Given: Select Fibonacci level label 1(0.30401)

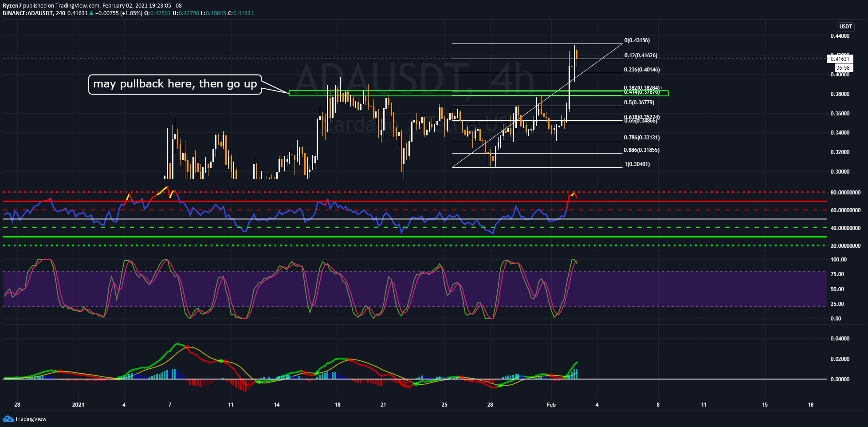Looking at the screenshot, I should pos(637,164).
